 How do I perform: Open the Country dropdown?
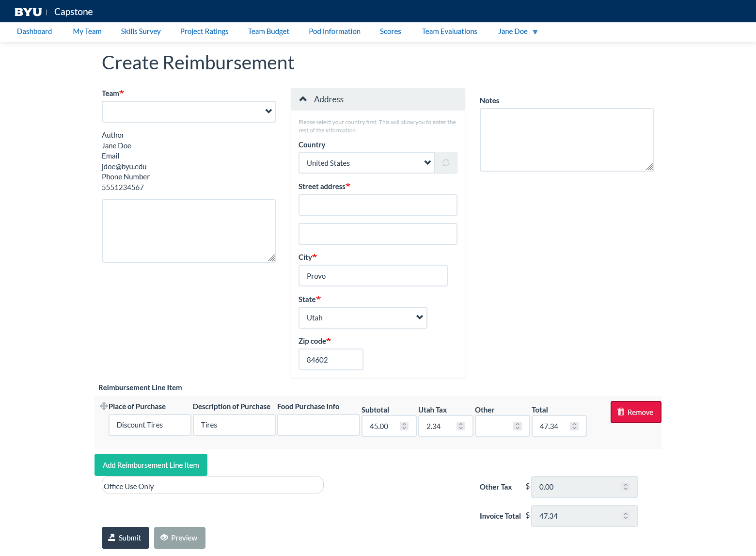[x=366, y=163]
